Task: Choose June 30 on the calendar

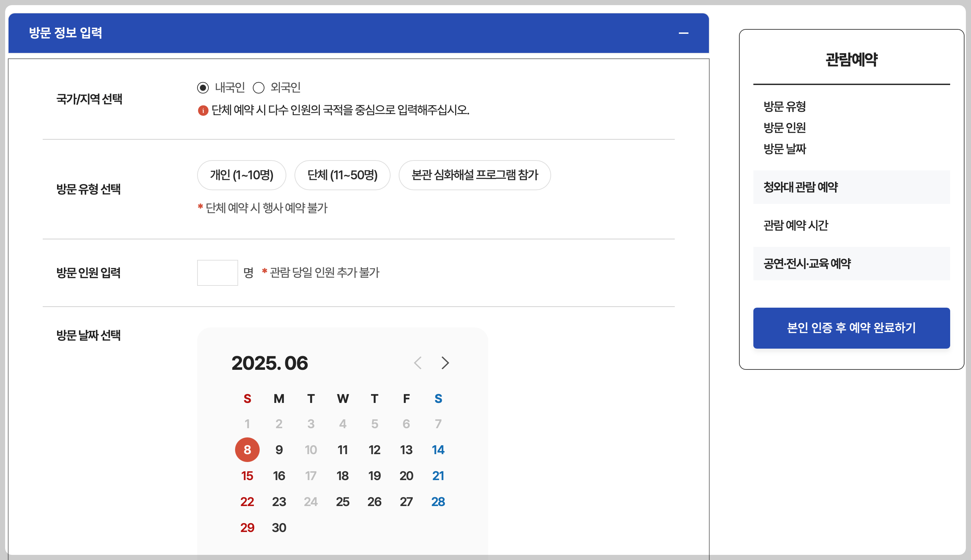Action: coord(279,528)
